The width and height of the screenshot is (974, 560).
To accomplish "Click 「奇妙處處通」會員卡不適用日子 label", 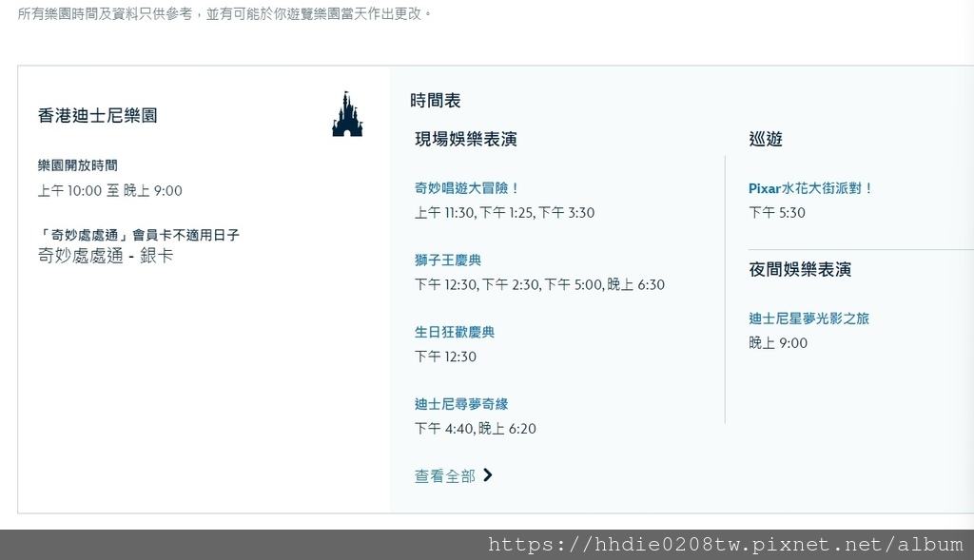I will (139, 235).
